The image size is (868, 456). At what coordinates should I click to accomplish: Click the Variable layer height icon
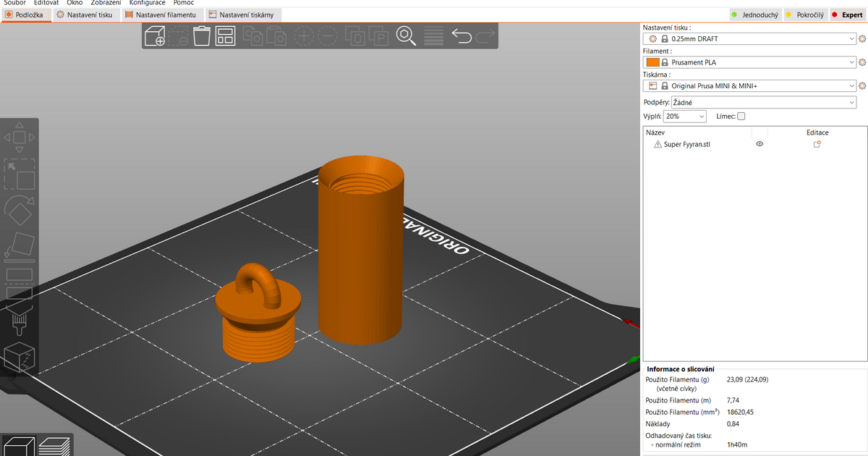pos(433,35)
